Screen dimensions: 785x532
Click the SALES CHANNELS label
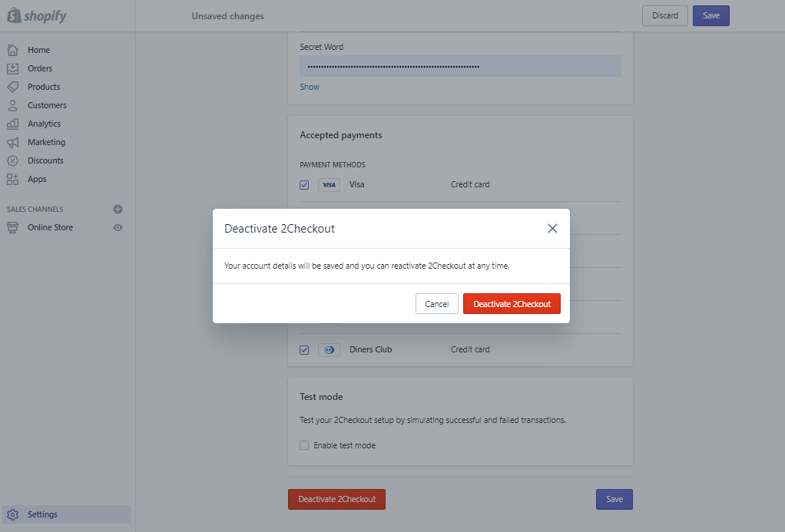(x=35, y=210)
